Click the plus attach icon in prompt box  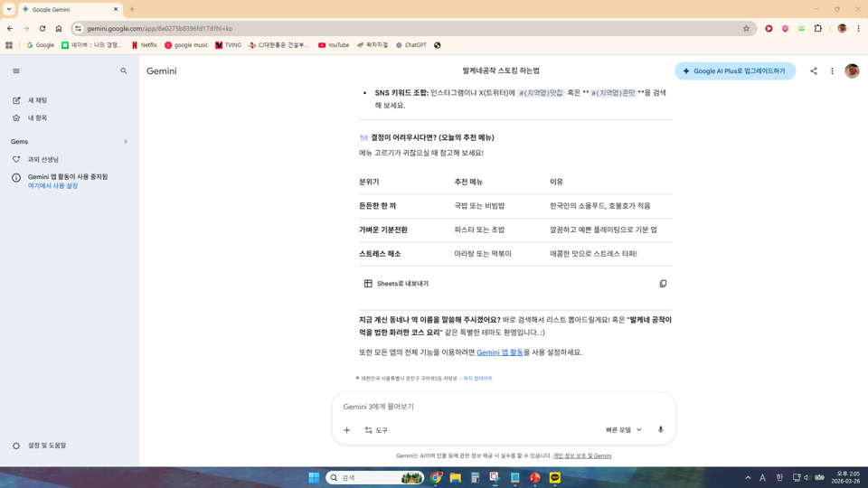pyautogui.click(x=346, y=430)
